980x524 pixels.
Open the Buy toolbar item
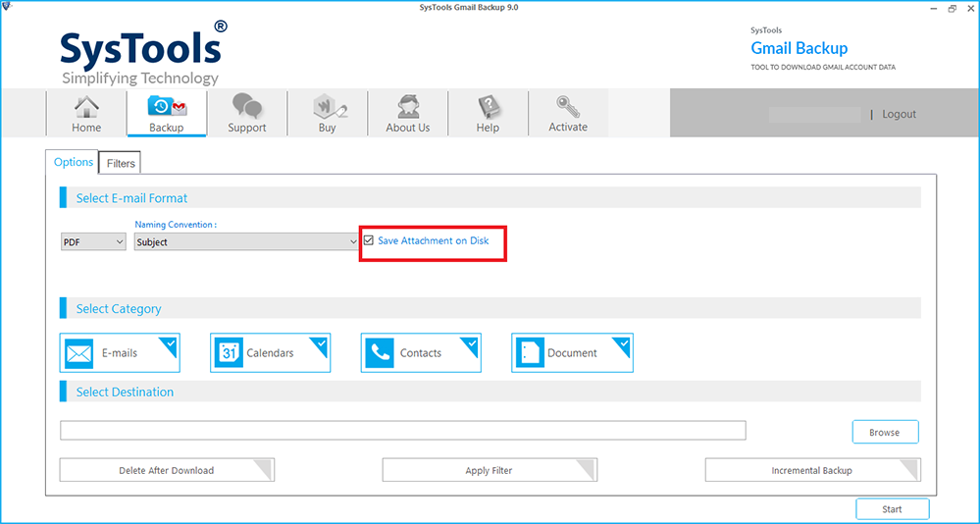point(327,114)
